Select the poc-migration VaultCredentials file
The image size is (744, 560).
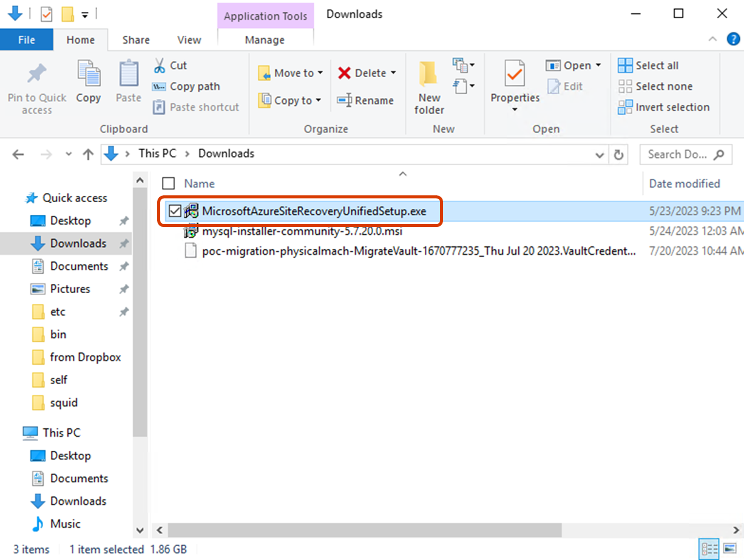point(419,251)
